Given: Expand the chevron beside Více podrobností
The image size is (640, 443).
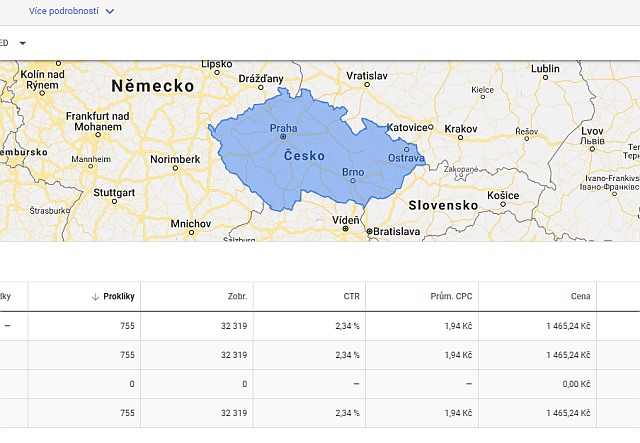Looking at the screenshot, I should click(x=110, y=11).
